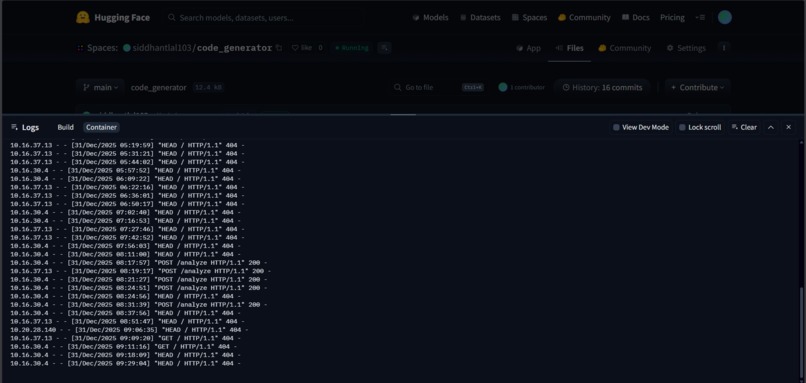Open Models in the top navigation

point(430,17)
